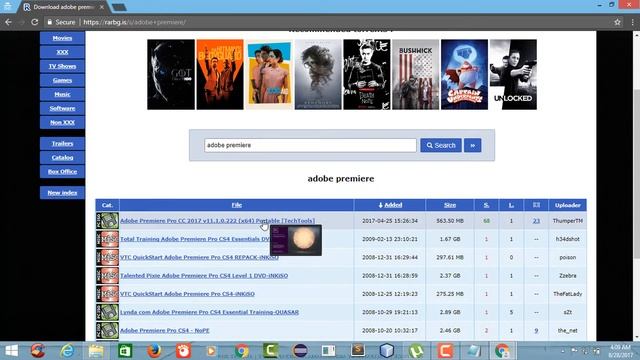Open Adobe Premiere Pro CS4 - NoPE link
The height and width of the screenshot is (360, 640).
coord(164,331)
